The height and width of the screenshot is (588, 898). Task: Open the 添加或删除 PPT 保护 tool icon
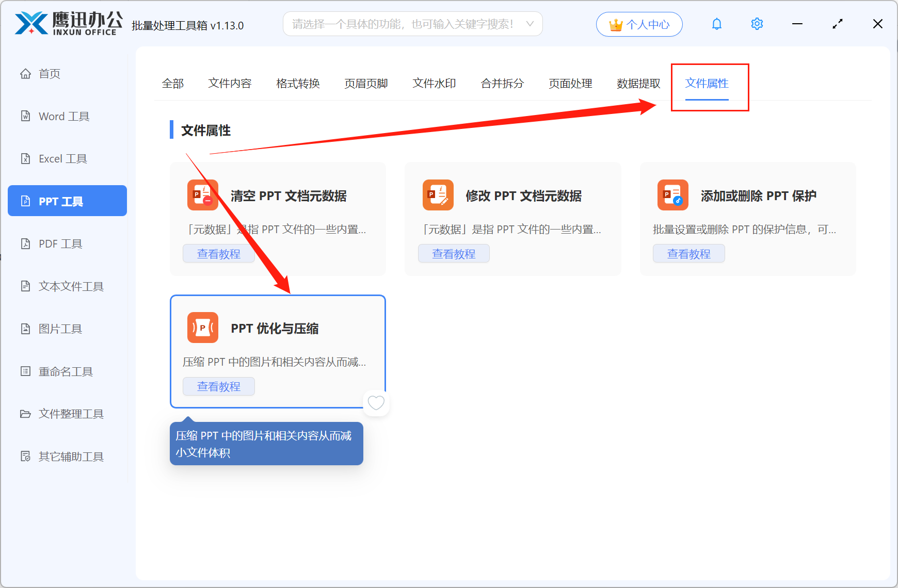[672, 195]
